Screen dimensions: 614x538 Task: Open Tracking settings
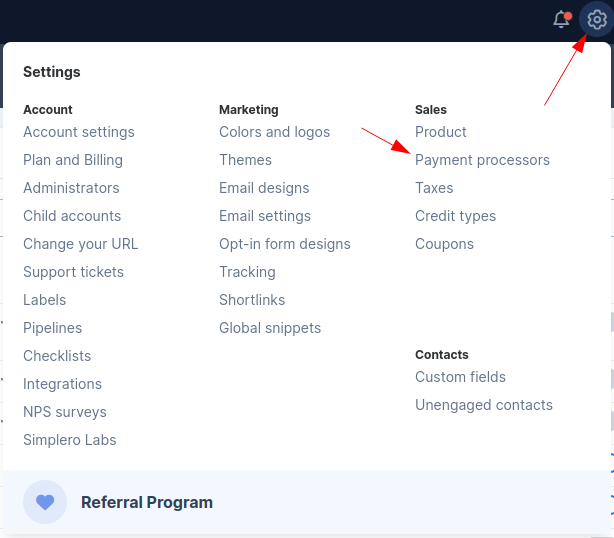coord(247,272)
